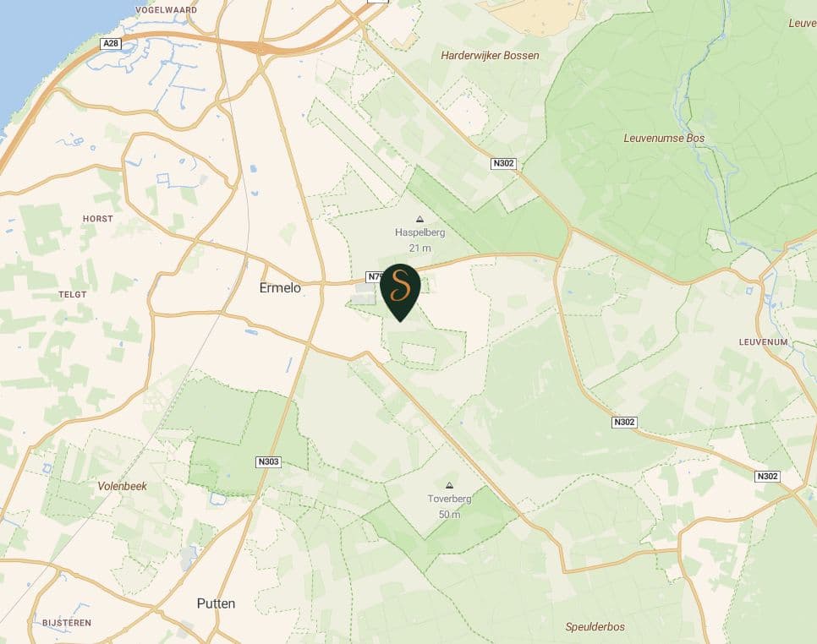Click the Haspelberg peak triangle icon
Viewport: 817px width, 644px height.
pyautogui.click(x=419, y=219)
